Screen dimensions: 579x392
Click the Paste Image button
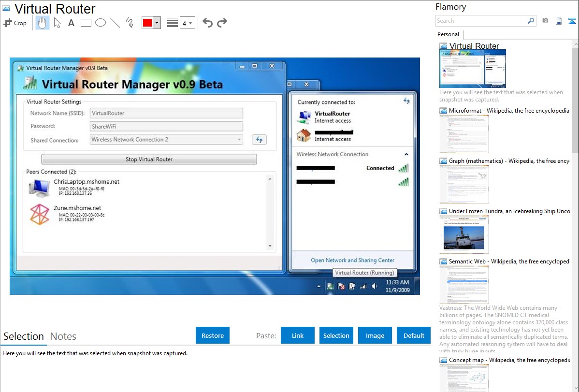[375, 335]
